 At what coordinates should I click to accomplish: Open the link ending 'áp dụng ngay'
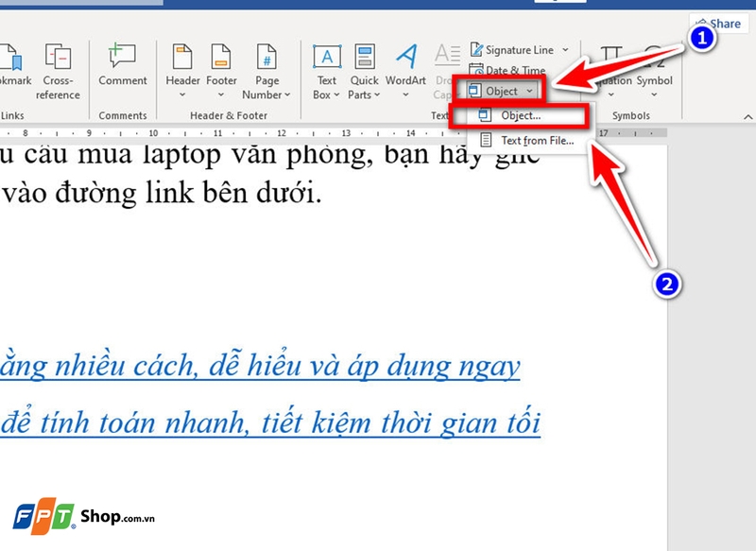tap(260, 367)
